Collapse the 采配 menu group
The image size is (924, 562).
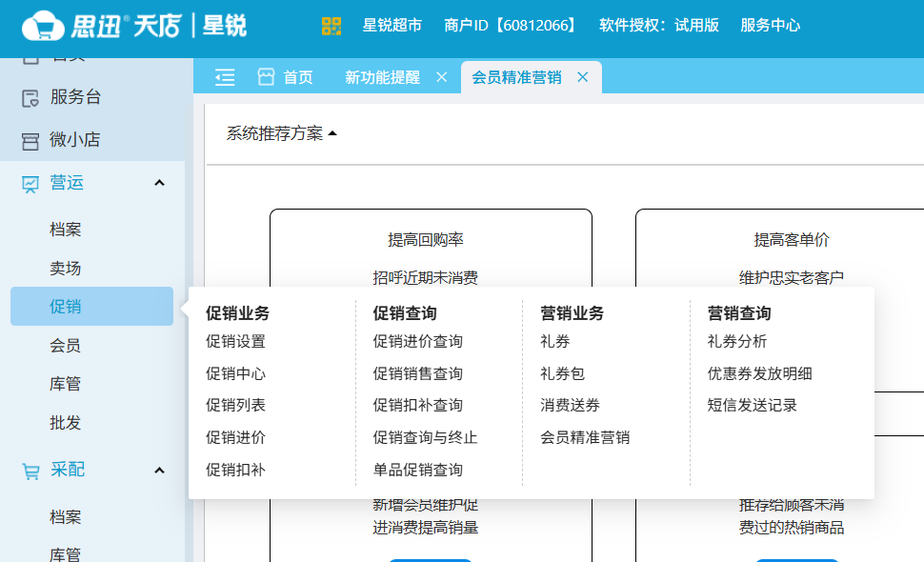coord(160,471)
